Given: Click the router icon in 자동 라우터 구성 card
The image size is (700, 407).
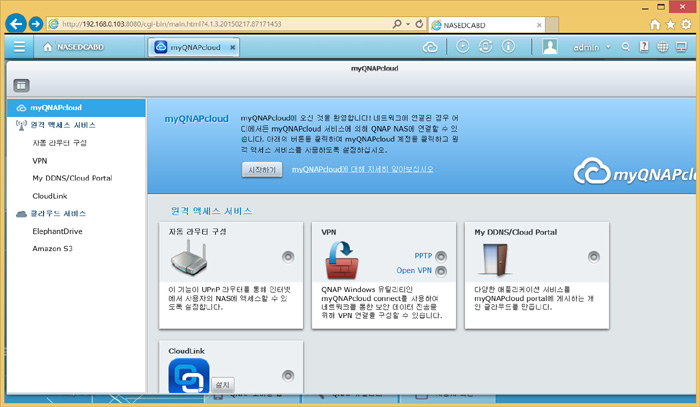Looking at the screenshot, I should (189, 257).
